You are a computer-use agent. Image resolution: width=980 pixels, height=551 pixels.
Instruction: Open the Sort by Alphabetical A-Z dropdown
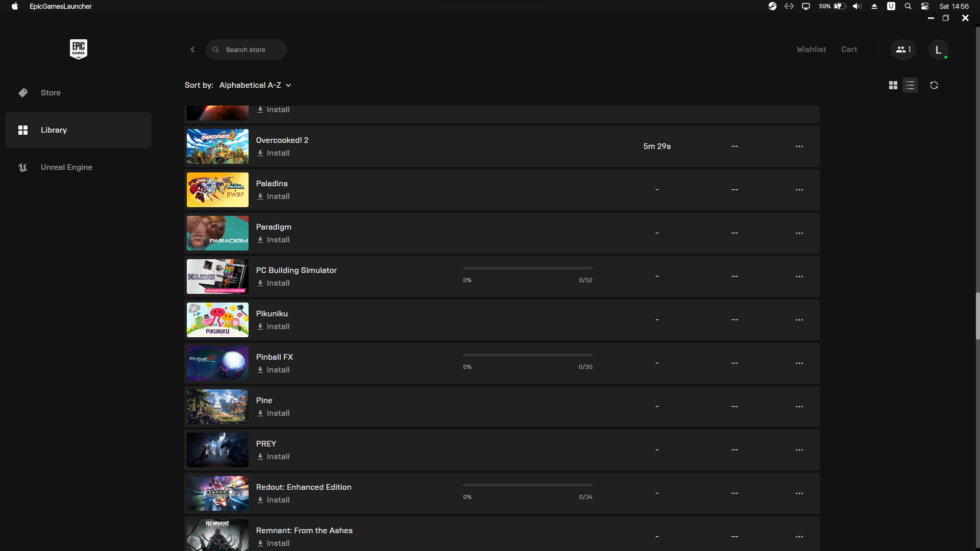255,85
